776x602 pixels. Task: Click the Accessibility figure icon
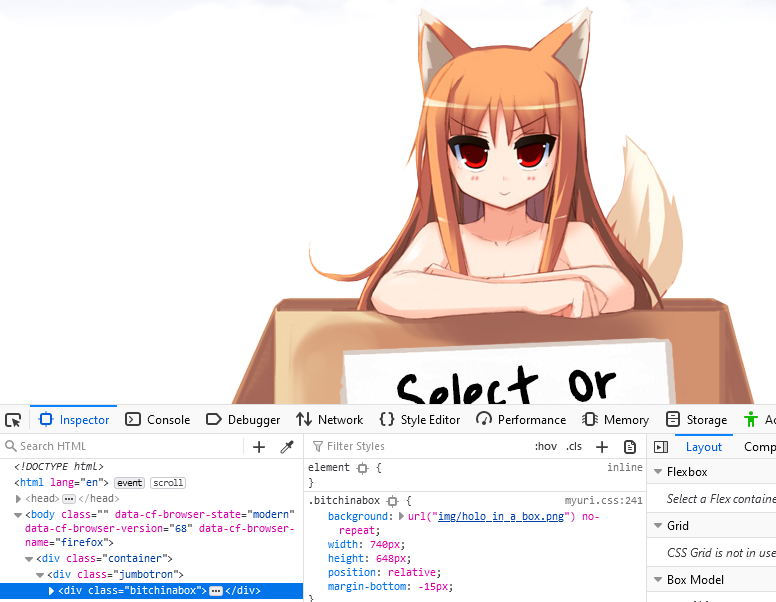pyautogui.click(x=750, y=419)
